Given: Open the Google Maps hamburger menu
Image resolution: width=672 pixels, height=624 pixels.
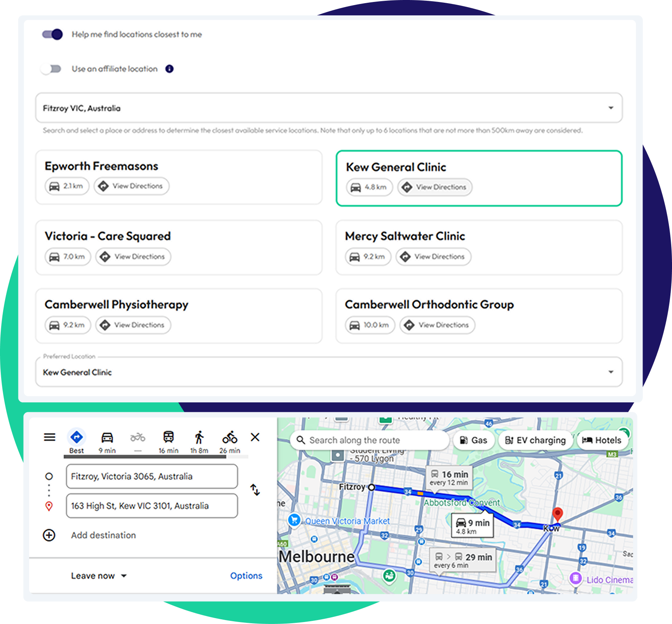Looking at the screenshot, I should [50, 437].
